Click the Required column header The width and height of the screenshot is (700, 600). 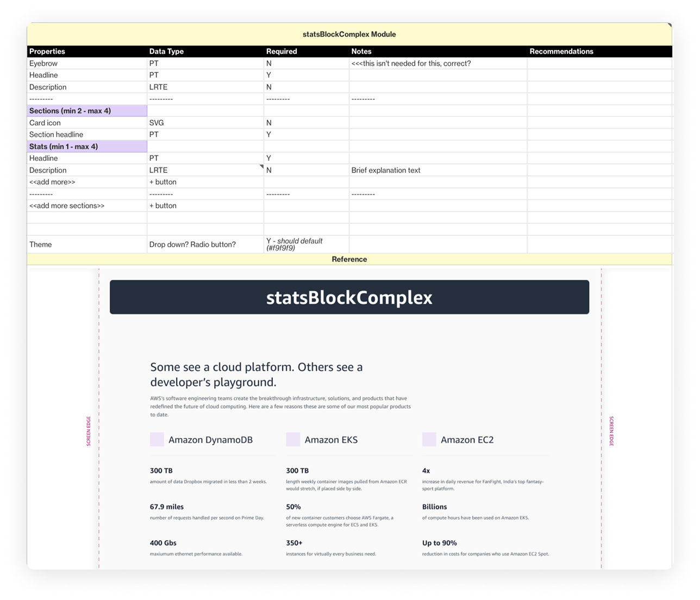[307, 52]
